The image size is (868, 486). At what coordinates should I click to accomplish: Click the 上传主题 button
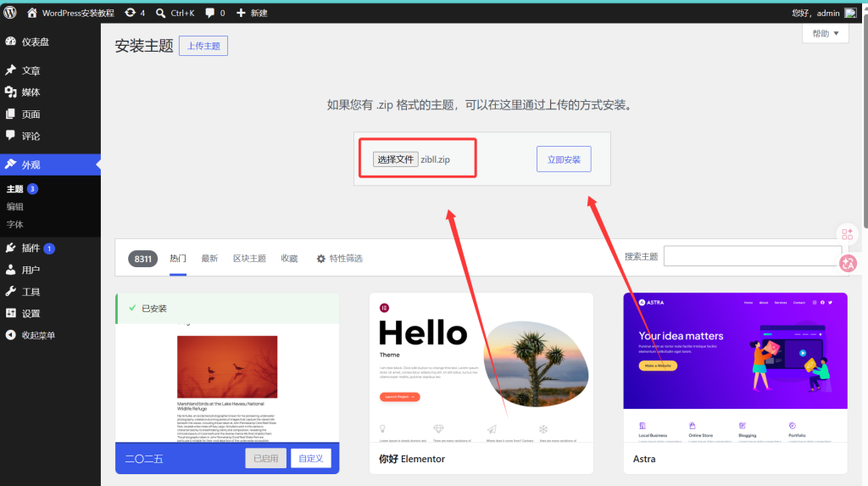[203, 46]
